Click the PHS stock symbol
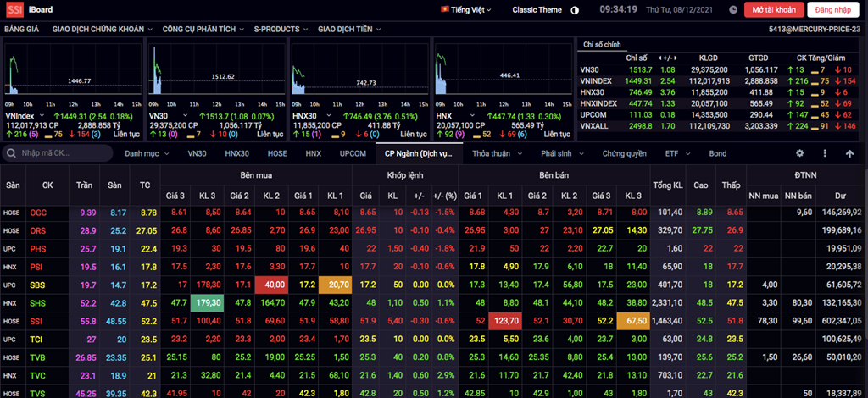Screen dimensions: 868x398 pyautogui.click(x=38, y=249)
